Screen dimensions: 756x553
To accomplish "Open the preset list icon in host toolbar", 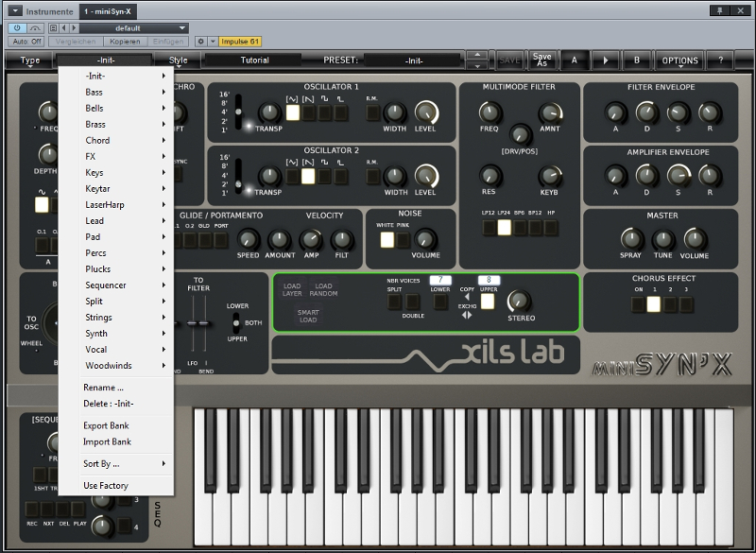I will tap(54, 28).
